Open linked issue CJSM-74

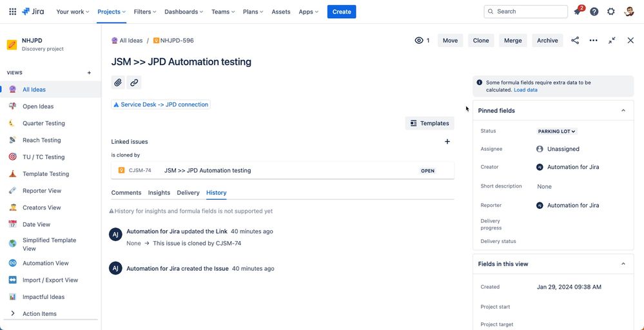tap(282, 170)
